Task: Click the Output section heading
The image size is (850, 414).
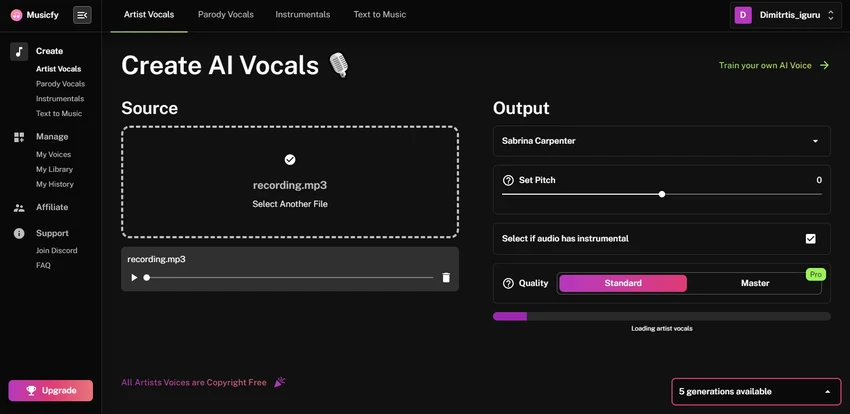Action: point(521,108)
